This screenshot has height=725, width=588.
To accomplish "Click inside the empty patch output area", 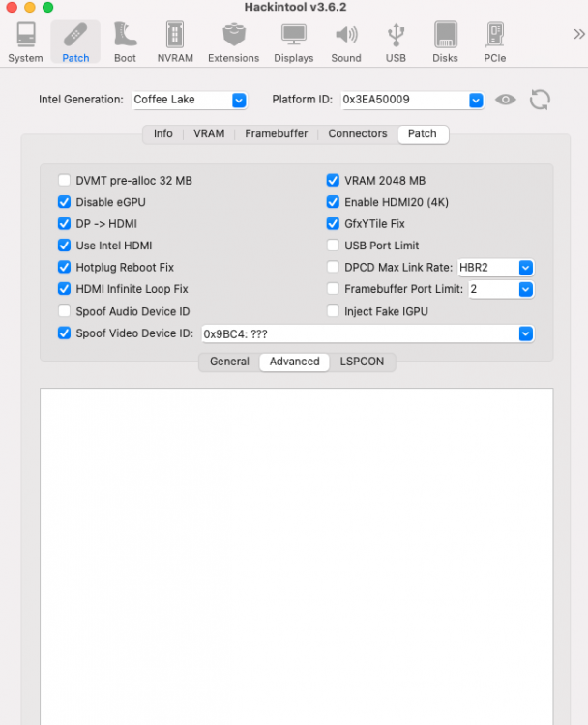I will click(297, 556).
